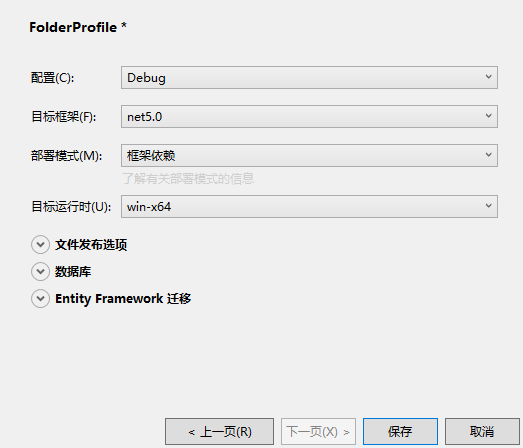Open the 配置 Debug dropdown
Image resolution: width=523 pixels, height=448 pixels.
click(x=309, y=77)
